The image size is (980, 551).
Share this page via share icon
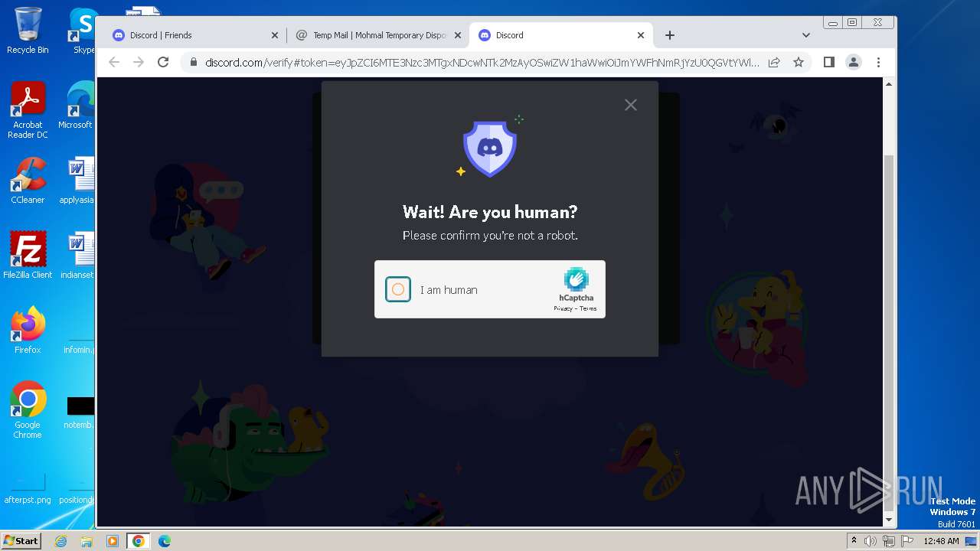coord(774,62)
